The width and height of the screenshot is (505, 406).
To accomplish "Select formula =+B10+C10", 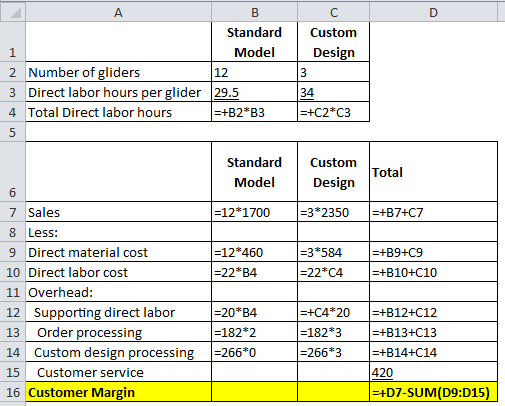I will [433, 272].
